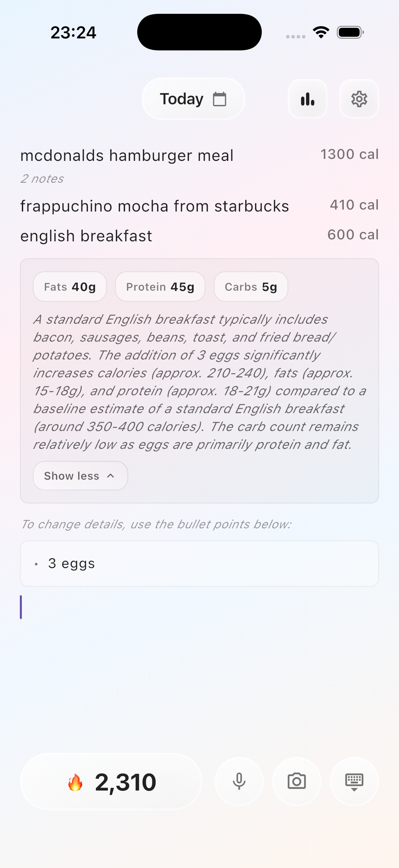Tap the Fats 40g chip
The image size is (399, 868).
click(70, 287)
